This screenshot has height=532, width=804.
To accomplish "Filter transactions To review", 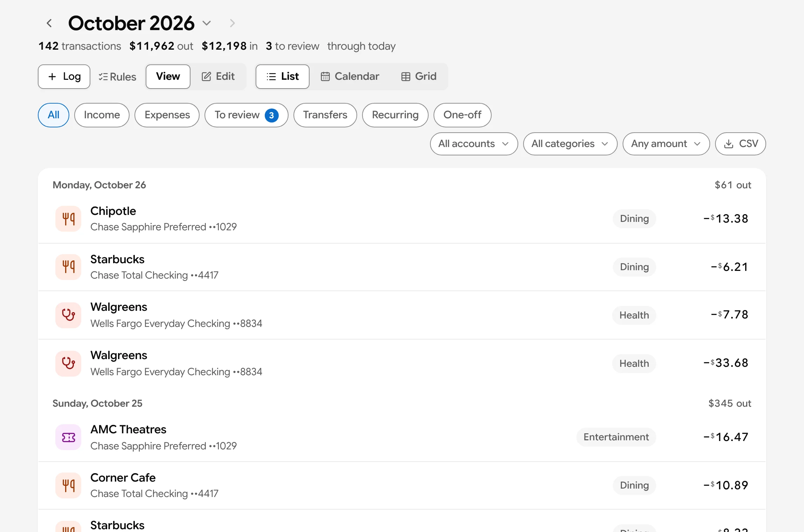I will 247,115.
